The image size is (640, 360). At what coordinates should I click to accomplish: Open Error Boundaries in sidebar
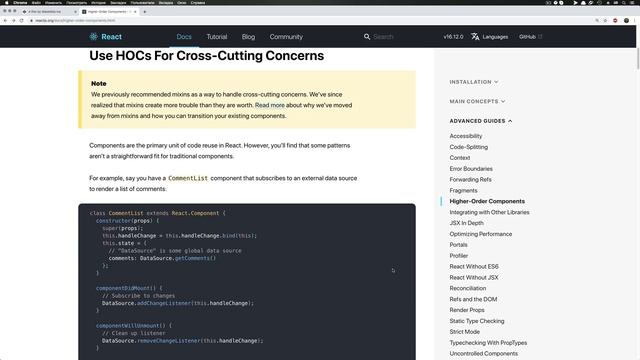471,169
